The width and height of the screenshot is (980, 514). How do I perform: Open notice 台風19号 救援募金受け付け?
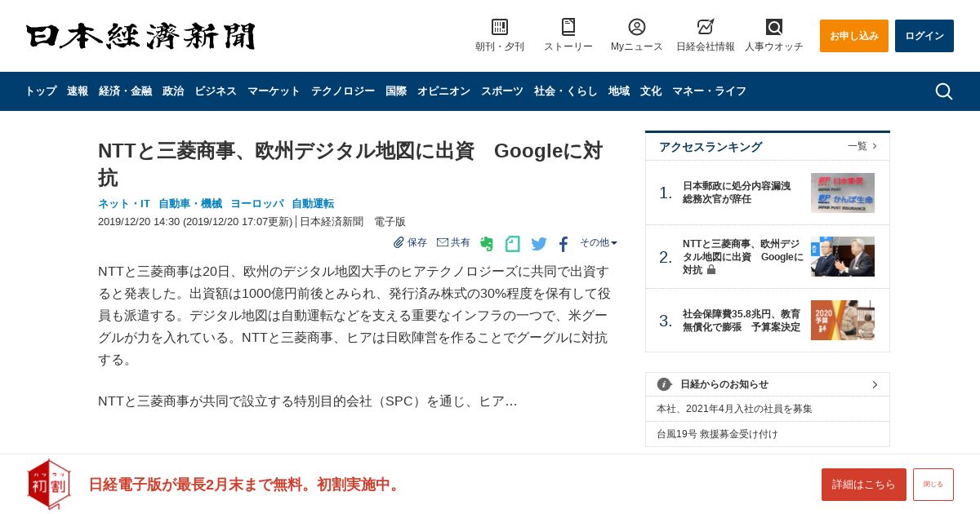pyautogui.click(x=718, y=434)
